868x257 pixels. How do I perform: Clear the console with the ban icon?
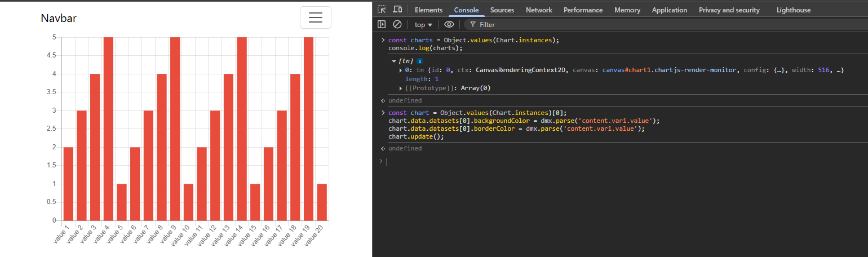397,24
